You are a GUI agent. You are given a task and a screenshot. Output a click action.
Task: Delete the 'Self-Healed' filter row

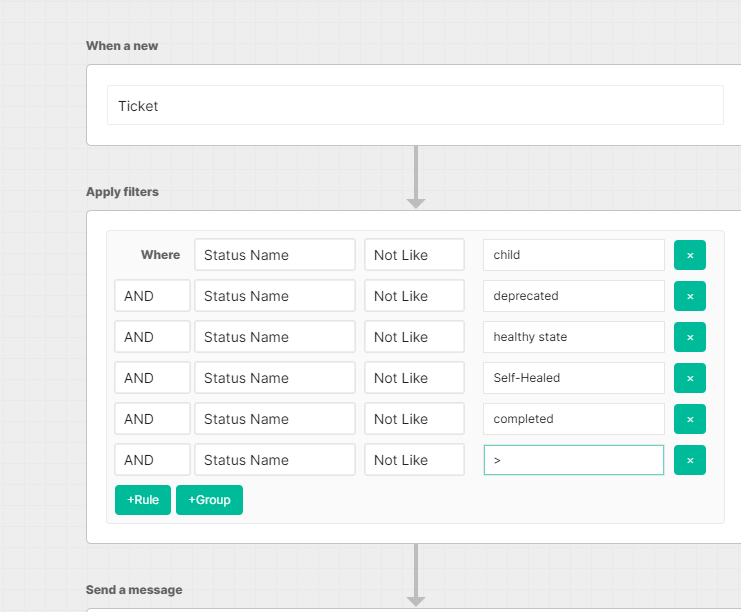689,378
